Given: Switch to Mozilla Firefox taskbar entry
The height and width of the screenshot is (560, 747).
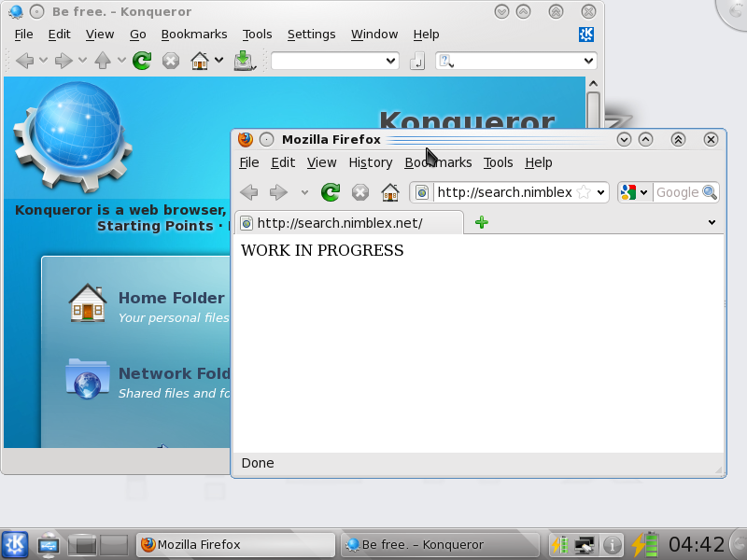Looking at the screenshot, I should pyautogui.click(x=236, y=545).
